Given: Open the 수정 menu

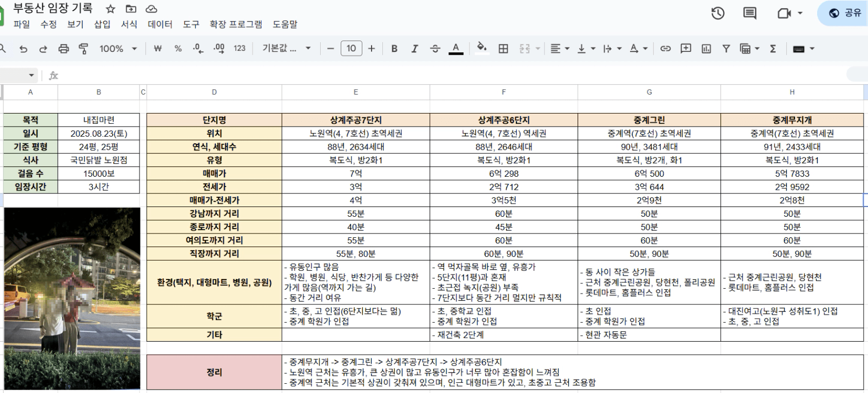Looking at the screenshot, I should pos(49,24).
